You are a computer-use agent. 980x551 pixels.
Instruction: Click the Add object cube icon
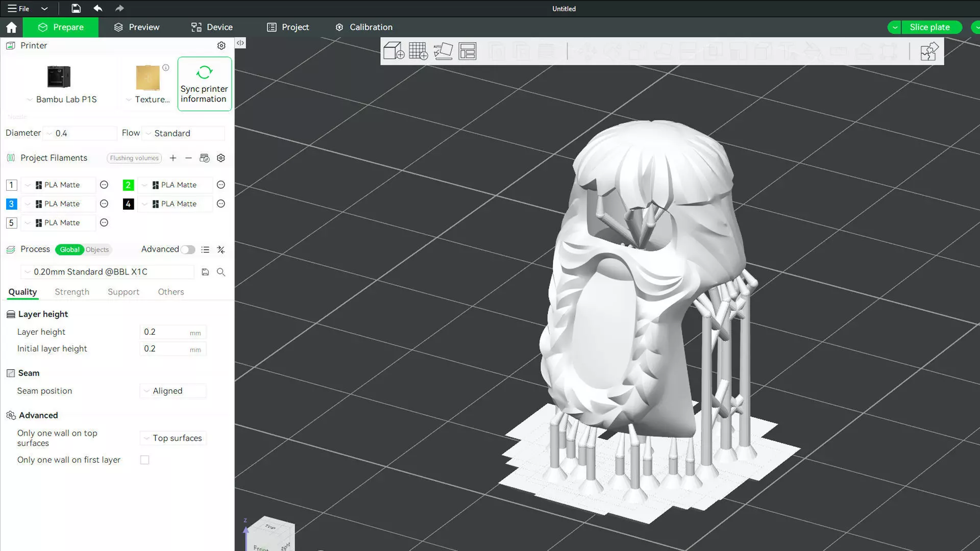pos(394,51)
